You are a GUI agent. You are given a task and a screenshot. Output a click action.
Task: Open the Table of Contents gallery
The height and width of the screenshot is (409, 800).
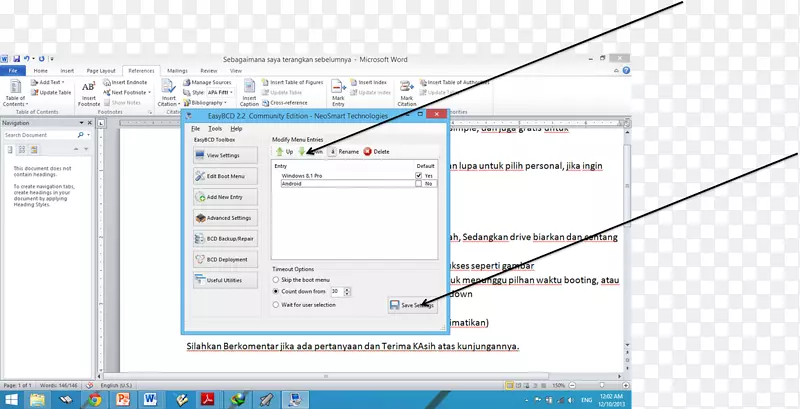click(x=15, y=92)
